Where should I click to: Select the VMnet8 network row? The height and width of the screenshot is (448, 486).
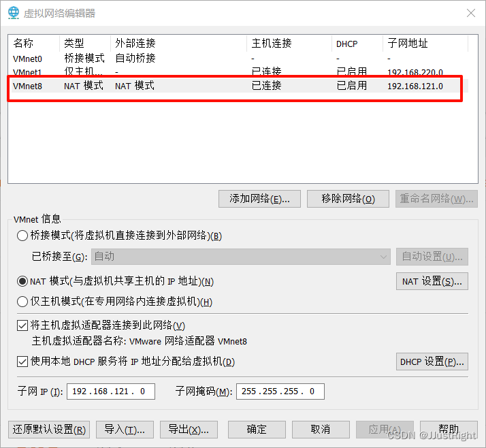coord(238,86)
